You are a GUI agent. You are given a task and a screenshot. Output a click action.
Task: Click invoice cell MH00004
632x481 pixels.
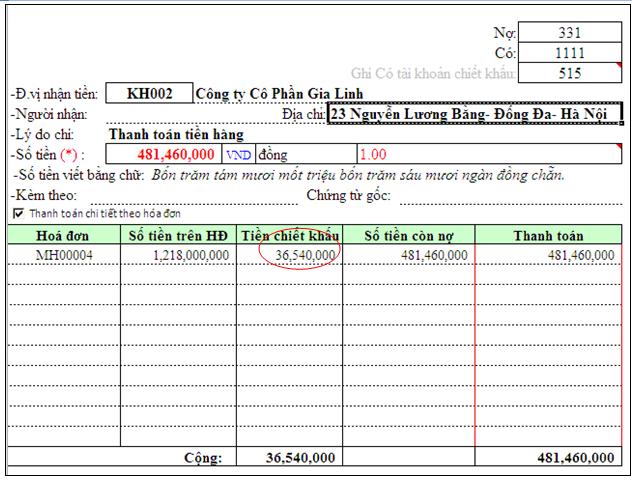pyautogui.click(x=63, y=256)
